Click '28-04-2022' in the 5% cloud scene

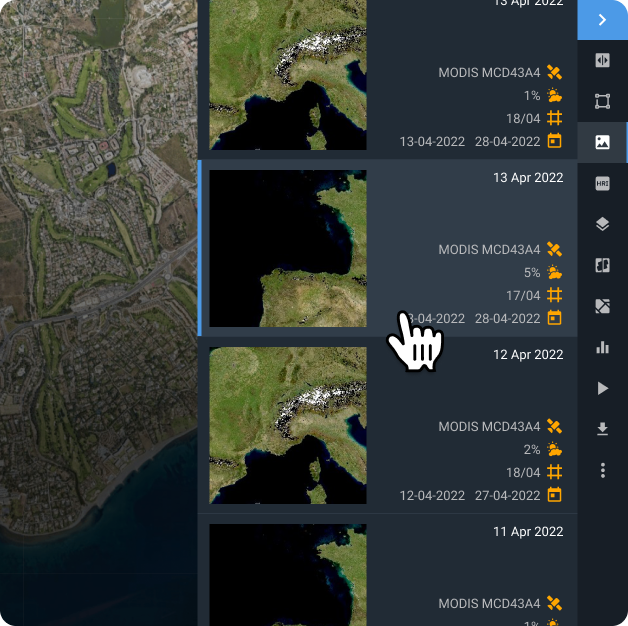pos(507,319)
